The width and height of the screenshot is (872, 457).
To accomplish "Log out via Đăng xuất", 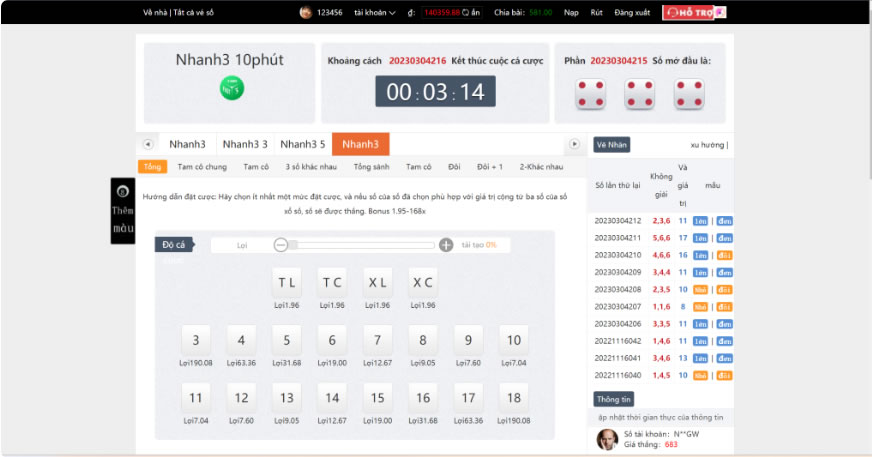I will click(x=632, y=12).
